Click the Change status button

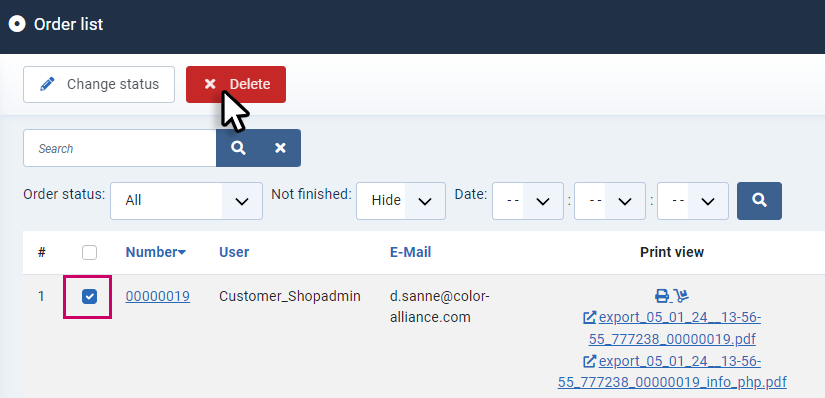(99, 84)
